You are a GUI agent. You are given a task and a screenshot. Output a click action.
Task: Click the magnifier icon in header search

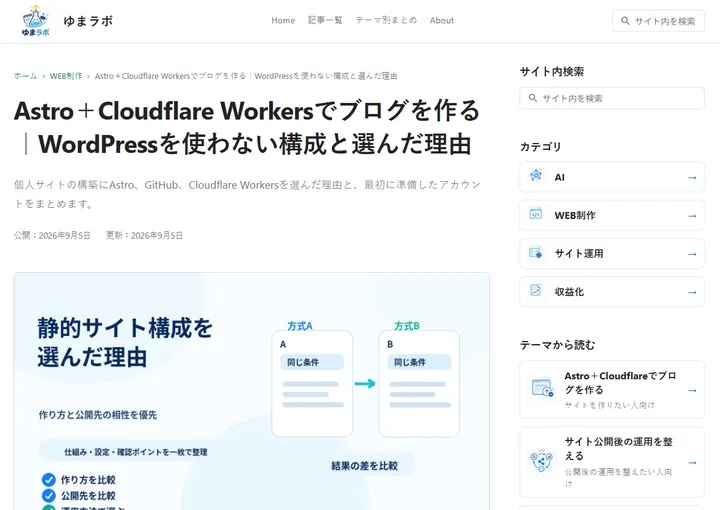(625, 21)
